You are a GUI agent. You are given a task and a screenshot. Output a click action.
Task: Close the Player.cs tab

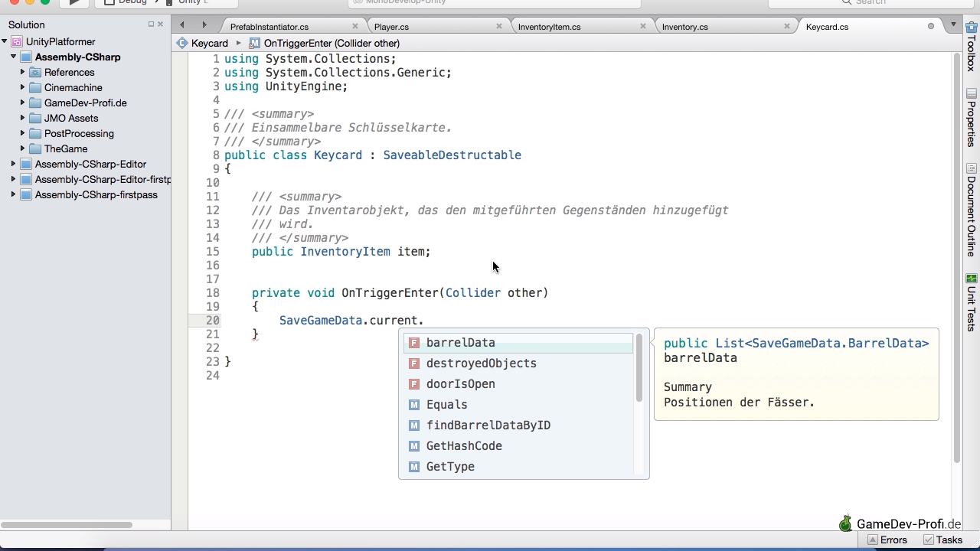pyautogui.click(x=499, y=26)
